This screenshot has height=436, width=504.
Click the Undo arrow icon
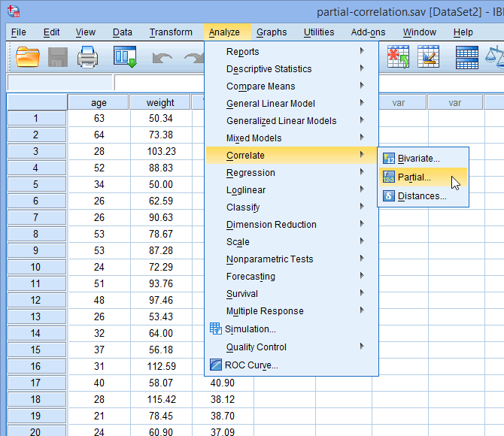[162, 58]
